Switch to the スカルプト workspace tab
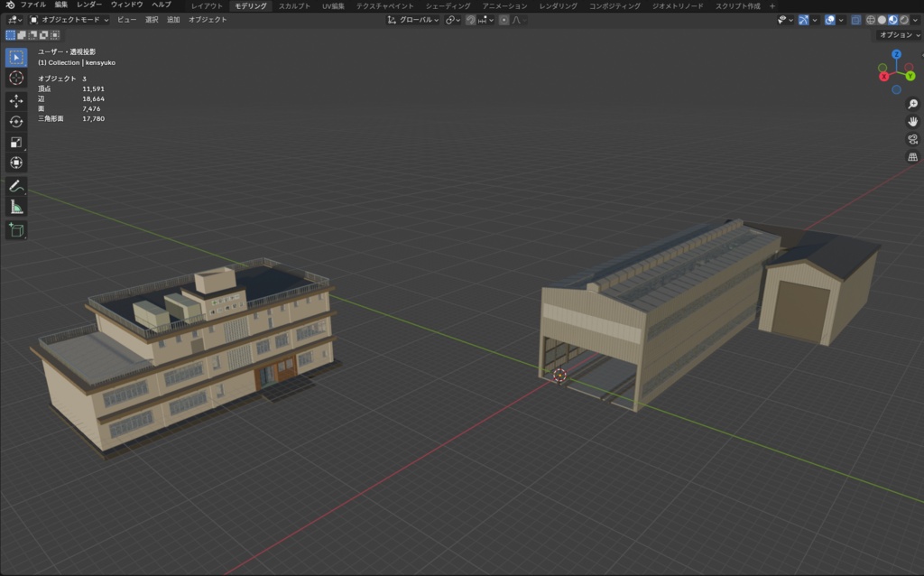 tap(294, 6)
